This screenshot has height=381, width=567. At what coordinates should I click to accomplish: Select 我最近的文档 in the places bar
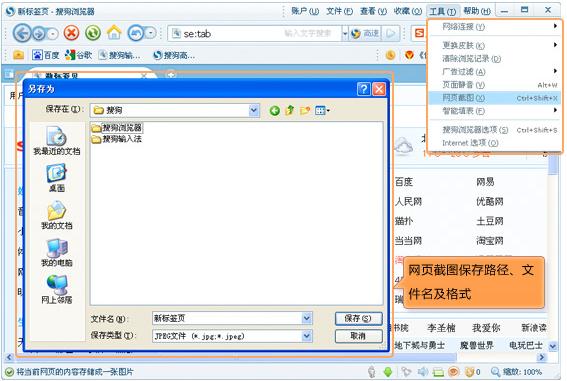point(56,141)
